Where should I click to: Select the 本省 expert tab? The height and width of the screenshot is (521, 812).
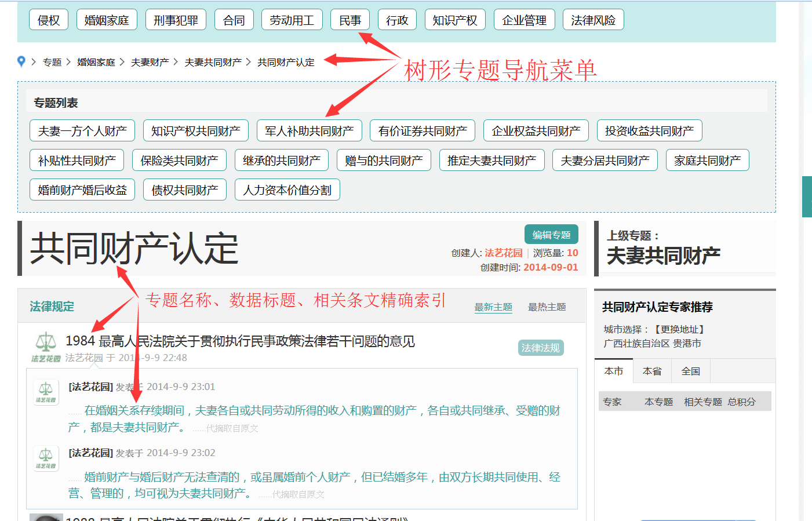652,371
